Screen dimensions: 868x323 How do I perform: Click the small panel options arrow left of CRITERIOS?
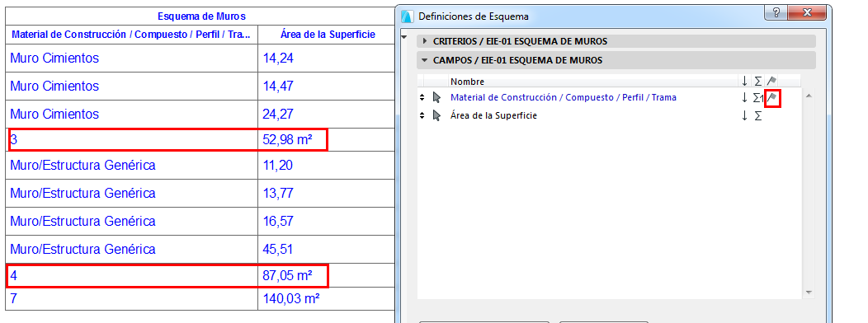coord(404,38)
